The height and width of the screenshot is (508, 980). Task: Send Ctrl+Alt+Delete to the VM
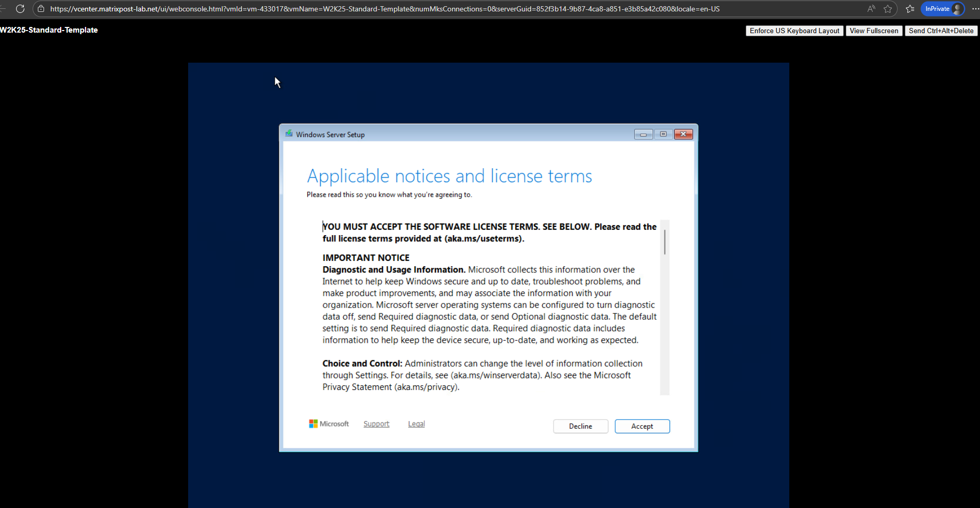941,31
